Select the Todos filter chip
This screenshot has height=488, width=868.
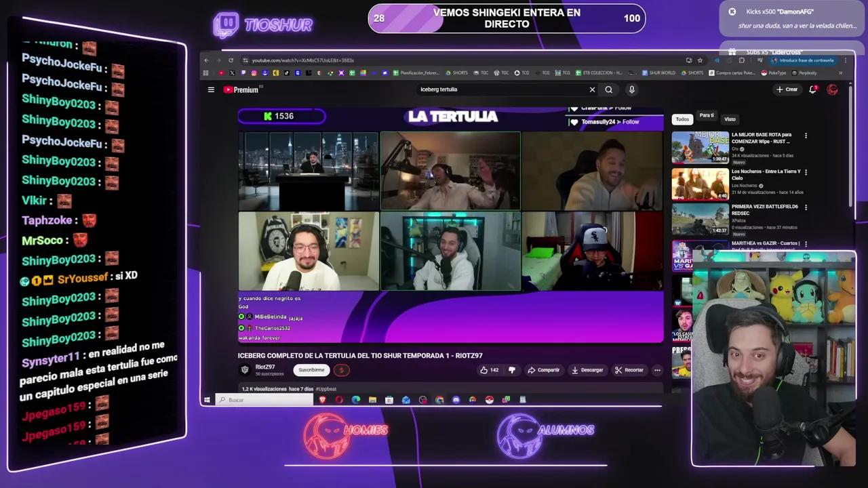point(682,119)
